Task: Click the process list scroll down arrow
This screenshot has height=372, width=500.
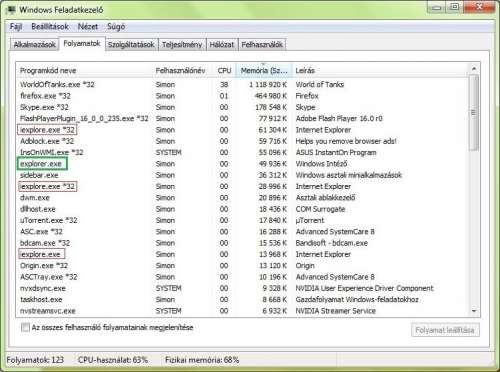Action: 474,311
